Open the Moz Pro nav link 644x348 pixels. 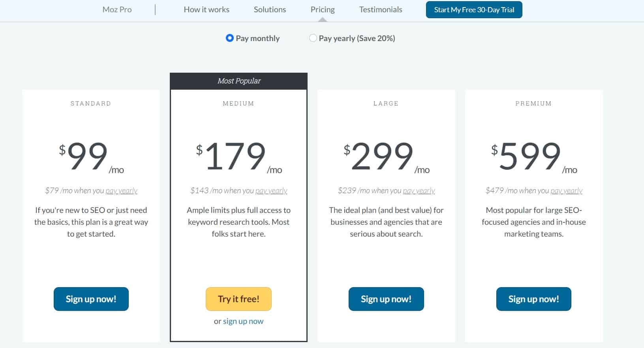pyautogui.click(x=117, y=9)
